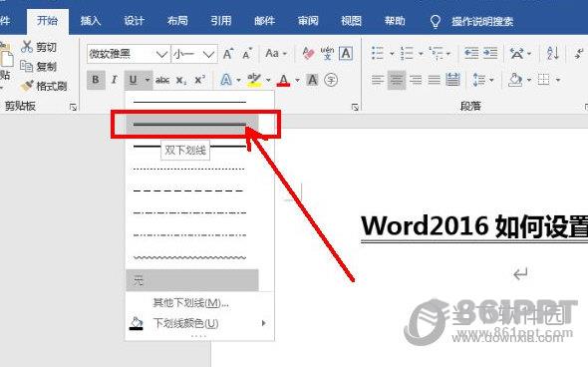Increase font size with large A icon

228,54
